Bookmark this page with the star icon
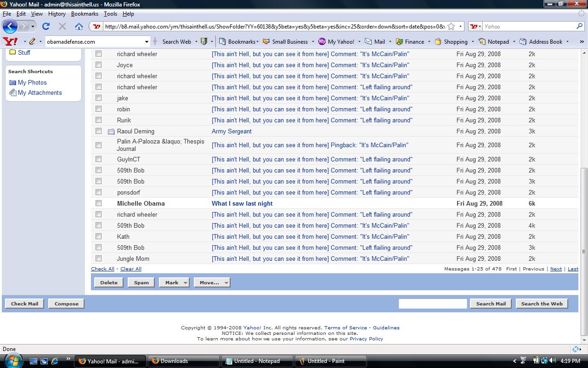This screenshot has width=588, height=368. point(451,26)
